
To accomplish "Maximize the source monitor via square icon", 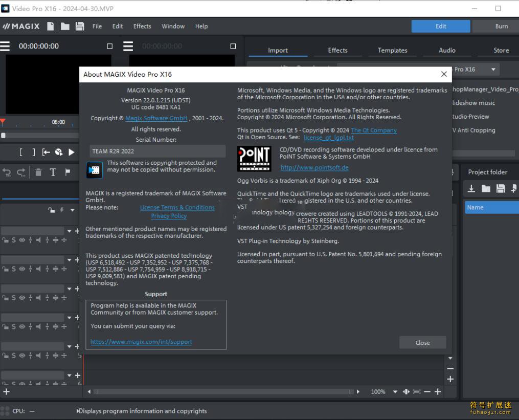I will click(x=233, y=46).
